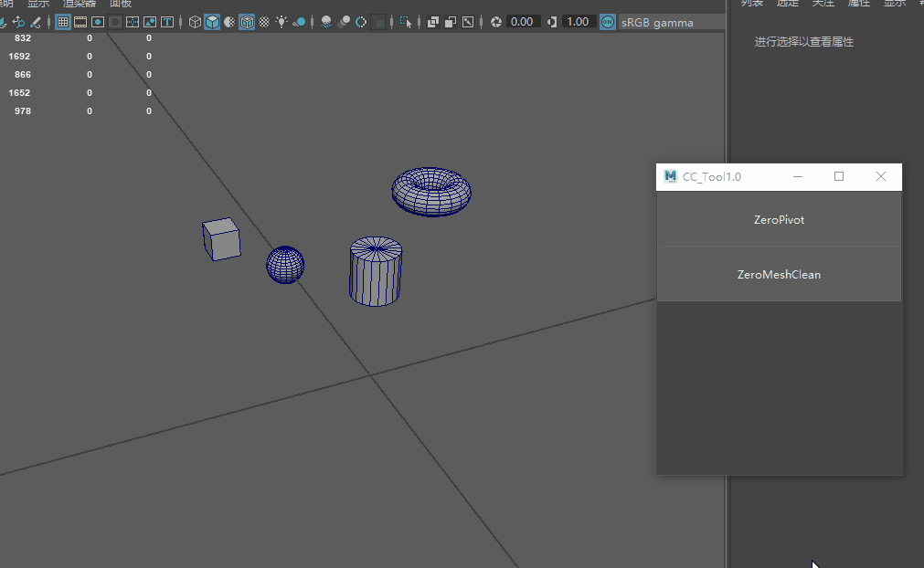Viewport: 924px width, 568px height.
Task: Enable the film gate icon
Action: (x=80, y=22)
